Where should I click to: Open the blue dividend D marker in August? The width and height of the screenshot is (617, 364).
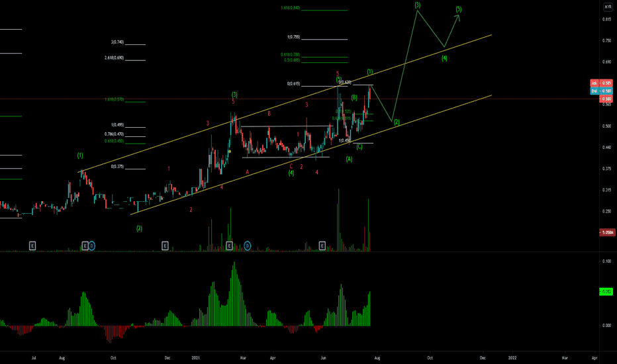[x=91, y=246]
